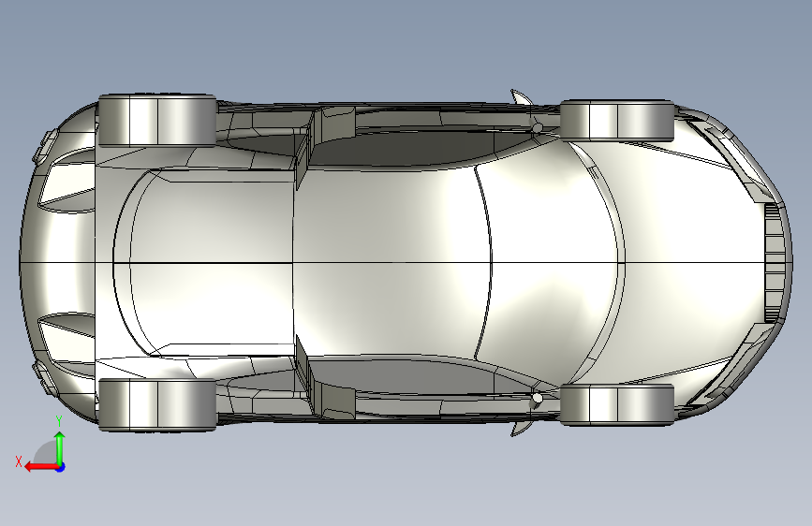Select the upper rear wheel of the car
The width and height of the screenshot is (812, 526).
coord(157,121)
